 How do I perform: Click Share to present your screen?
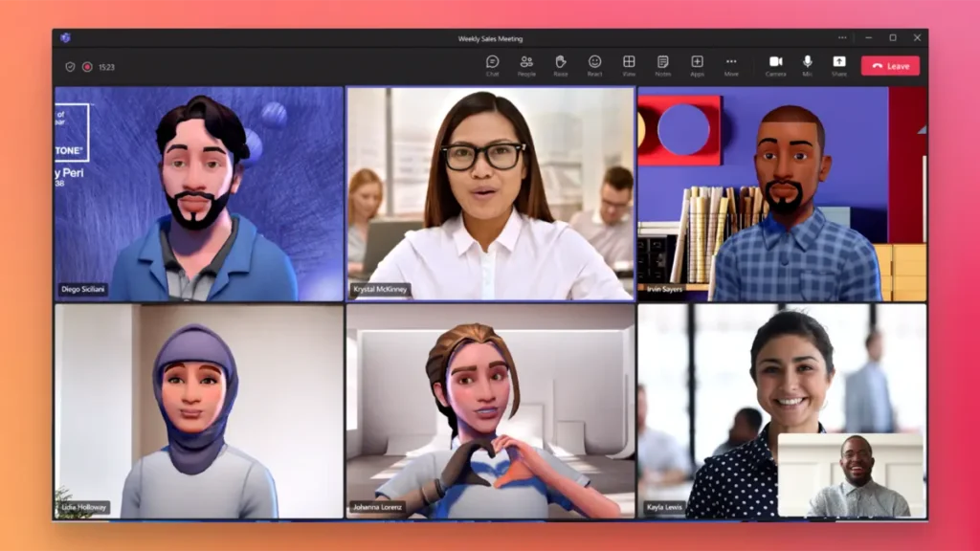click(x=839, y=65)
